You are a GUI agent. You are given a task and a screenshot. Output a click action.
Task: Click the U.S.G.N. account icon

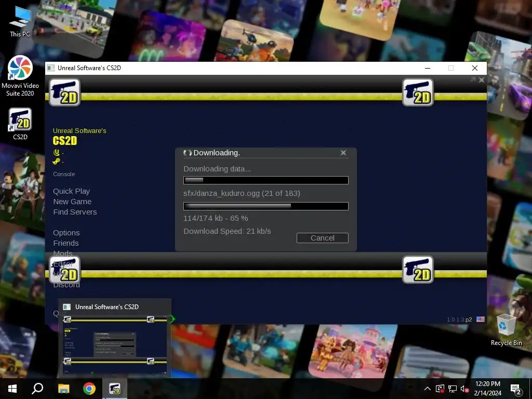click(56, 152)
